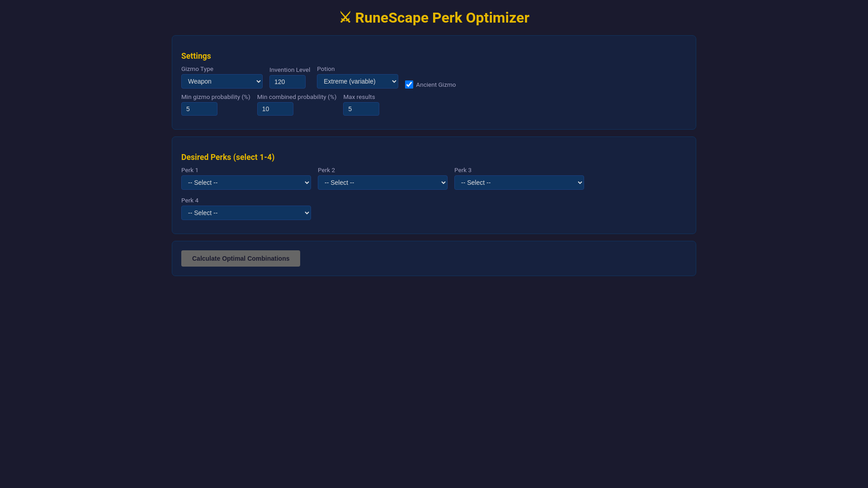
Task: Open the Perk 2 select dropdown
Action: coord(382,183)
